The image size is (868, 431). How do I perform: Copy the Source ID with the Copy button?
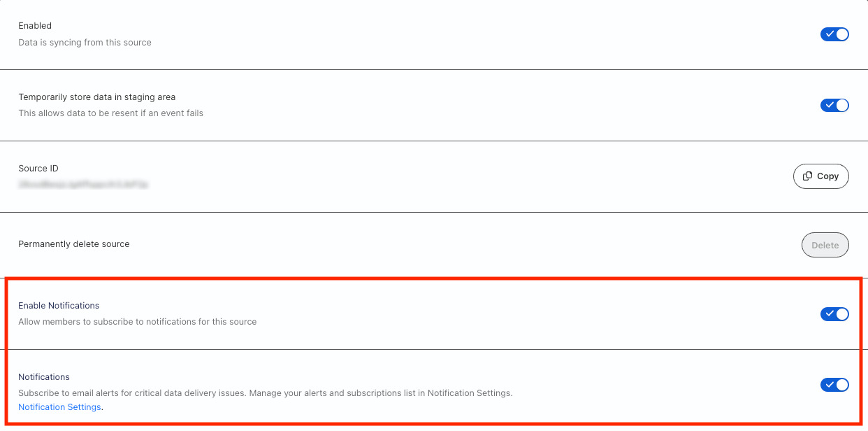821,176
